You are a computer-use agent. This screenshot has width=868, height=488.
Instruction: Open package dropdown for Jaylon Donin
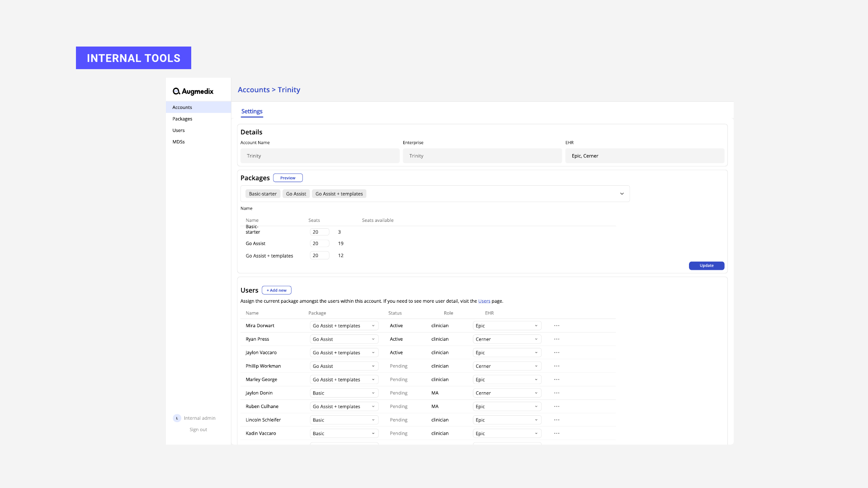(x=344, y=393)
